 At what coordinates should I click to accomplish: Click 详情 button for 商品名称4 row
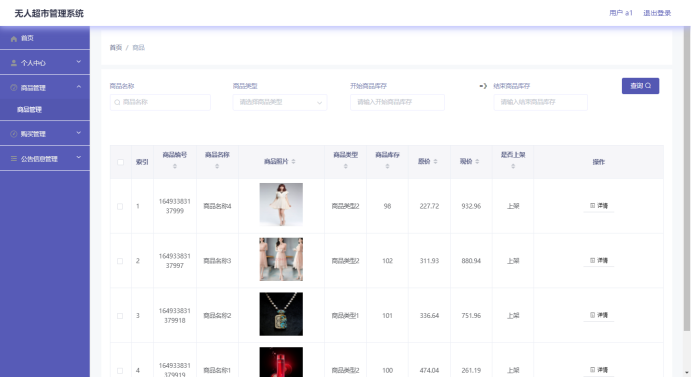(599, 206)
